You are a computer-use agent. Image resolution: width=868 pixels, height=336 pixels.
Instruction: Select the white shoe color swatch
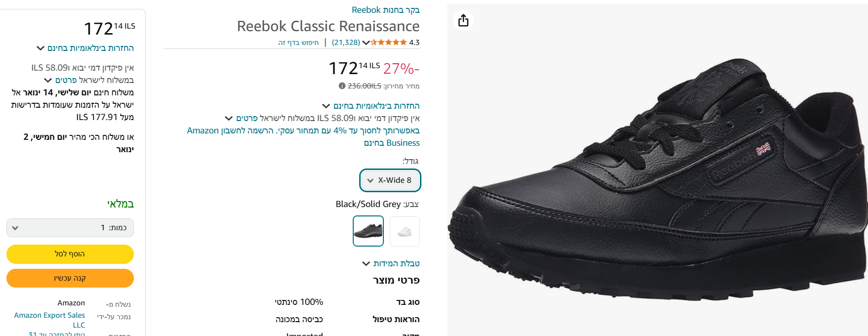[405, 231]
